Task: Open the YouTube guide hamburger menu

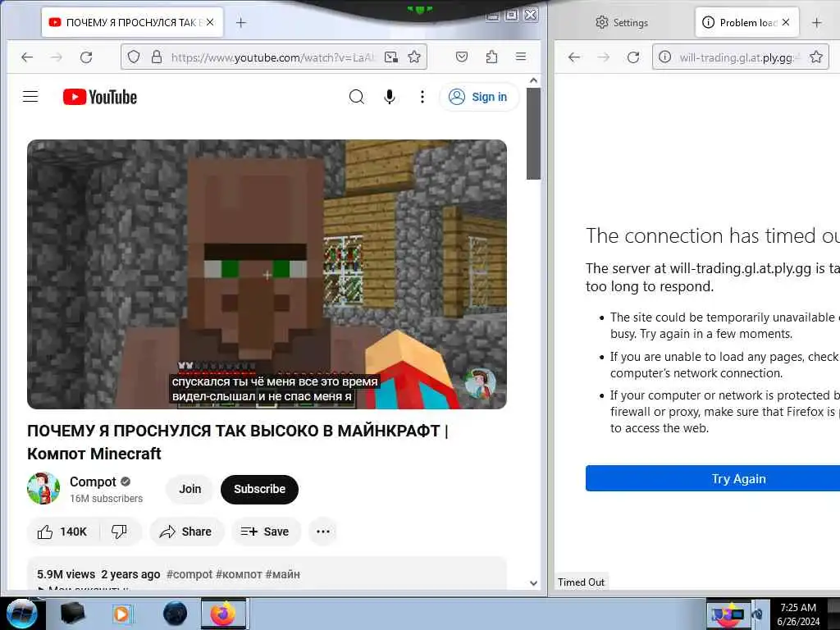Action: click(x=30, y=97)
